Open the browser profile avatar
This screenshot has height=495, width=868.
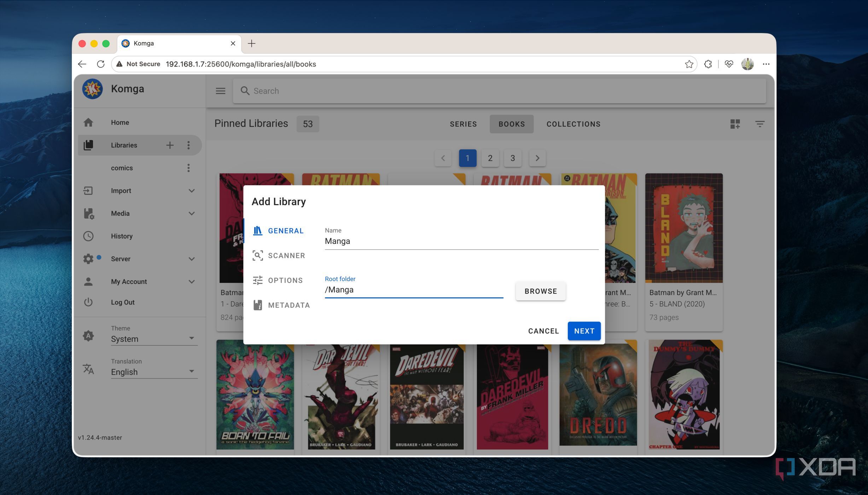click(747, 64)
